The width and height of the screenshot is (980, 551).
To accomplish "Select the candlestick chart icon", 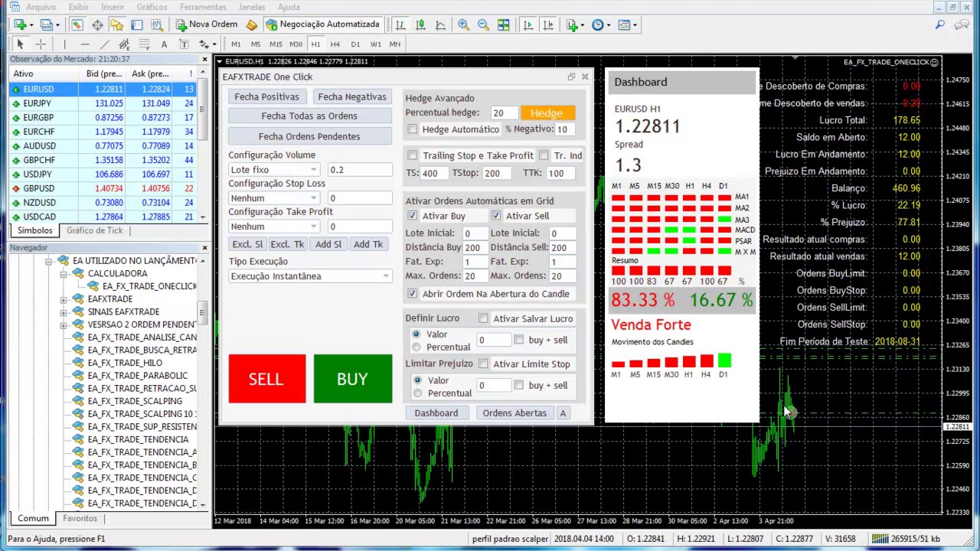I will [x=420, y=24].
